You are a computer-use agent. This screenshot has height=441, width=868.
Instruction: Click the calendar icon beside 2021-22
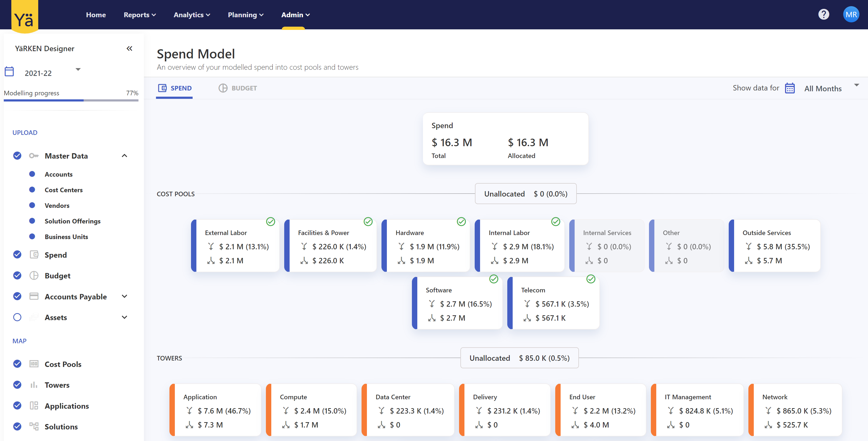click(9, 72)
